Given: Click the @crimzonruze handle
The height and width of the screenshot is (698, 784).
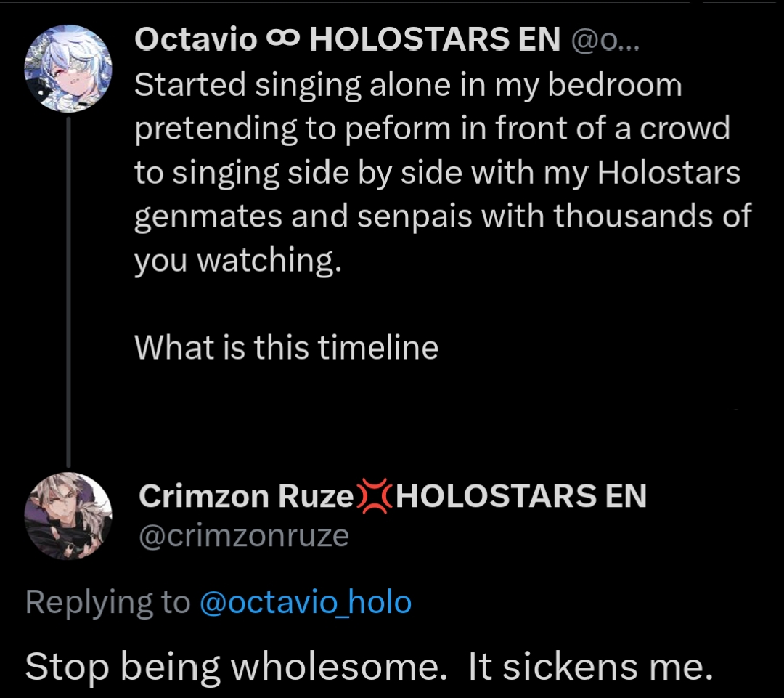Looking at the screenshot, I should [243, 535].
